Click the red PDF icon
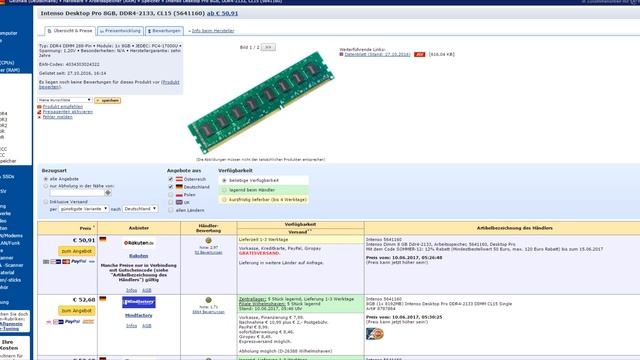This screenshot has height=360, width=640. point(420,54)
